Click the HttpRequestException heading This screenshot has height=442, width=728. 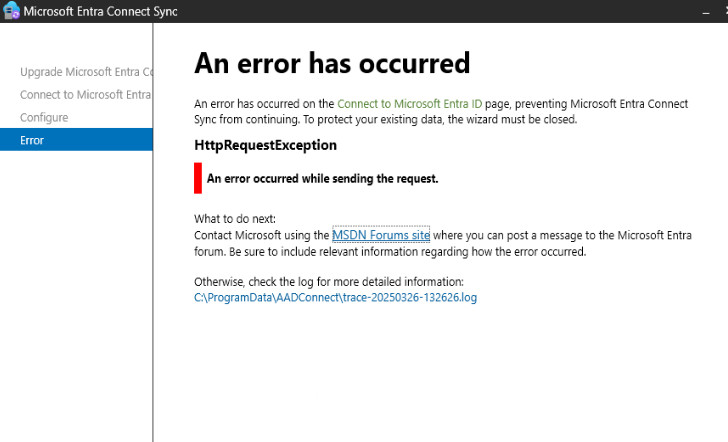pyautogui.click(x=265, y=145)
